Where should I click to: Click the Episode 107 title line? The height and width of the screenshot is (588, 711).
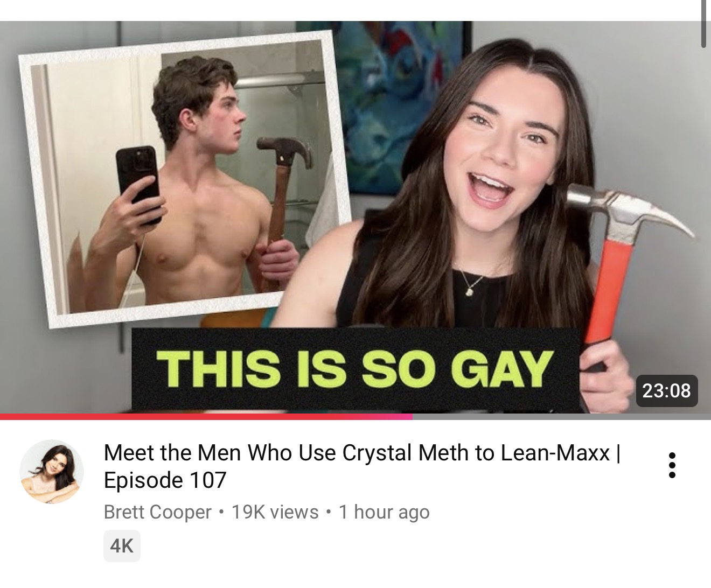click(165, 480)
